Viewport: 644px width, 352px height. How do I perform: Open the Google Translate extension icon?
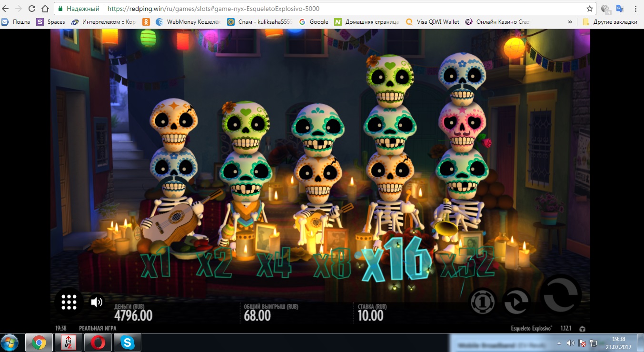[x=620, y=9]
